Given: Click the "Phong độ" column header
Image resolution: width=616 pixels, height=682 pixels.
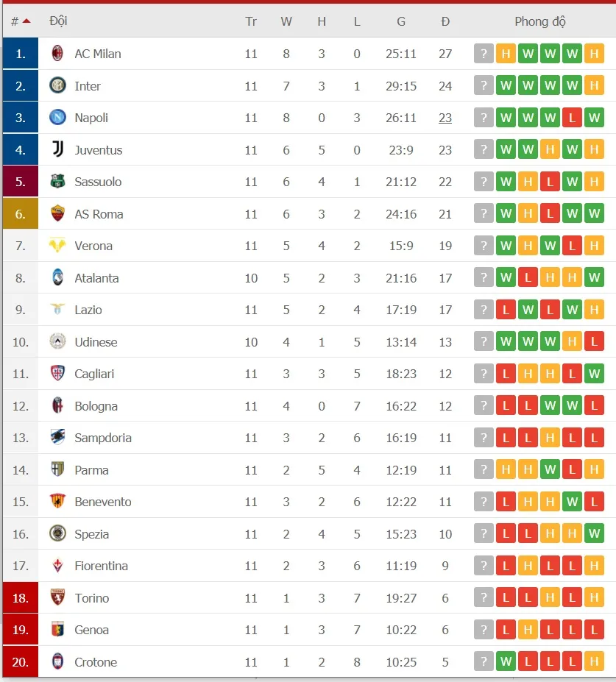Looking at the screenshot, I should [x=540, y=21].
